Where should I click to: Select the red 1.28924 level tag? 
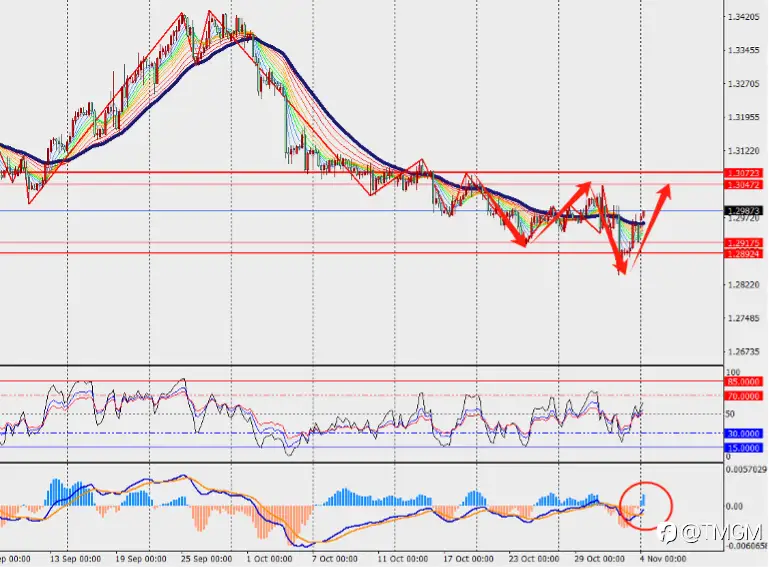click(x=743, y=254)
